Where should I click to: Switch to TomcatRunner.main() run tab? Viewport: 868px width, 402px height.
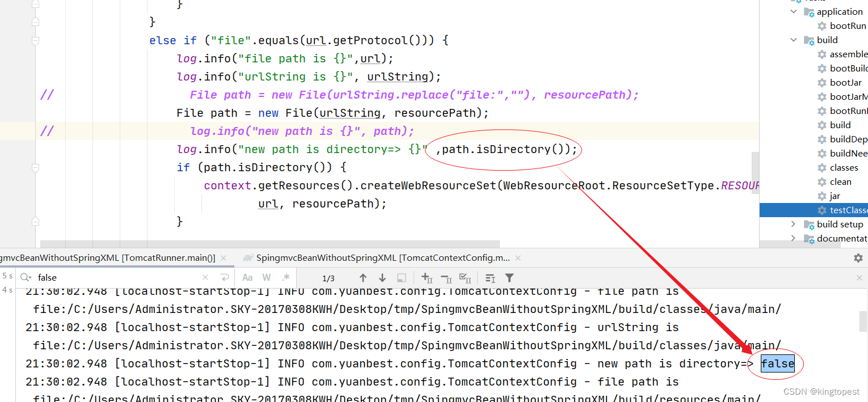108,258
